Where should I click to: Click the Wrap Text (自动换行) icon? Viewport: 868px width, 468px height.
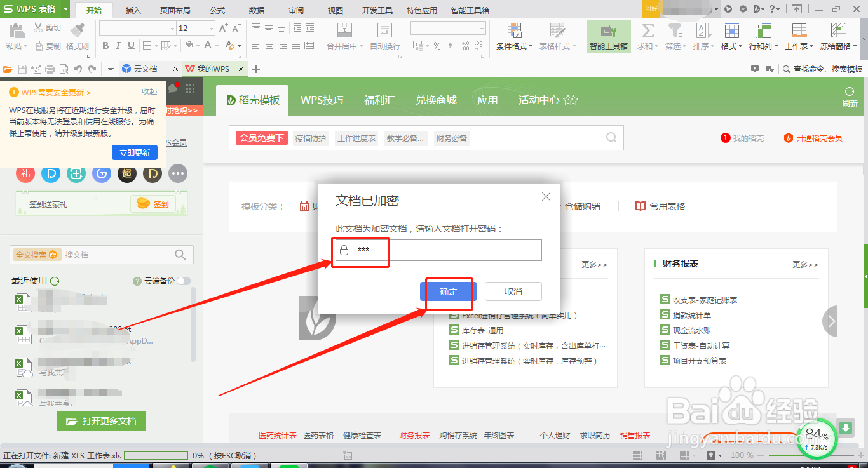[x=385, y=31]
